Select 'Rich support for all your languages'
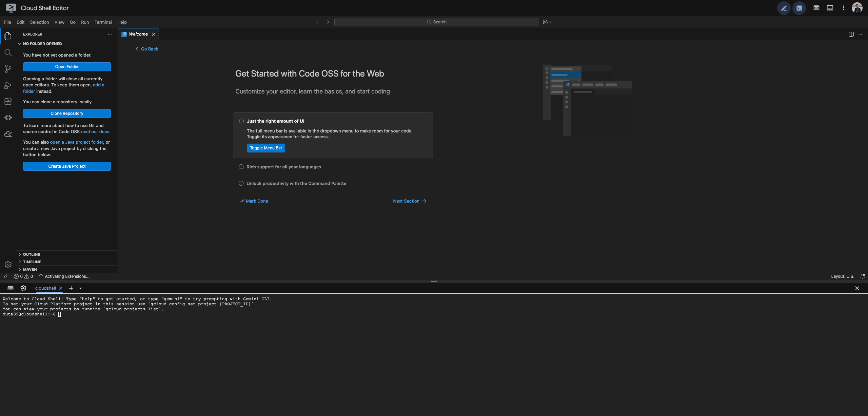 [284, 167]
